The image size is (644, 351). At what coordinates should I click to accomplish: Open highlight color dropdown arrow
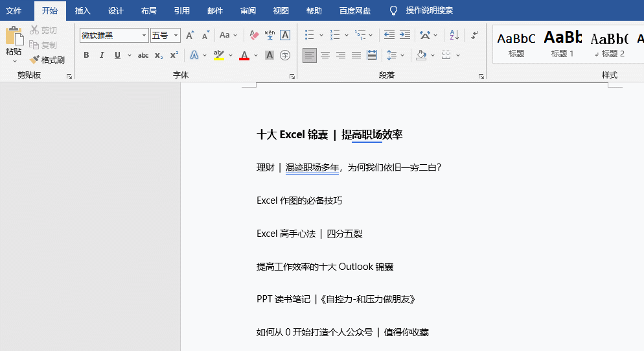(x=231, y=55)
